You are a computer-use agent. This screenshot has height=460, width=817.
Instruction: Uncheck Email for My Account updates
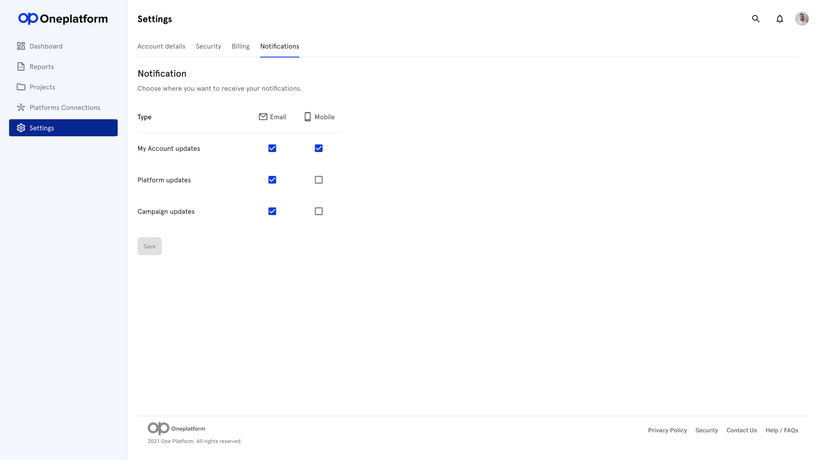tap(272, 148)
